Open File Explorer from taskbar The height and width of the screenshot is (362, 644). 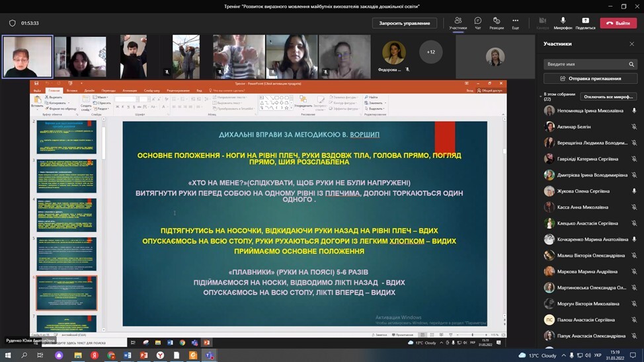77,355
